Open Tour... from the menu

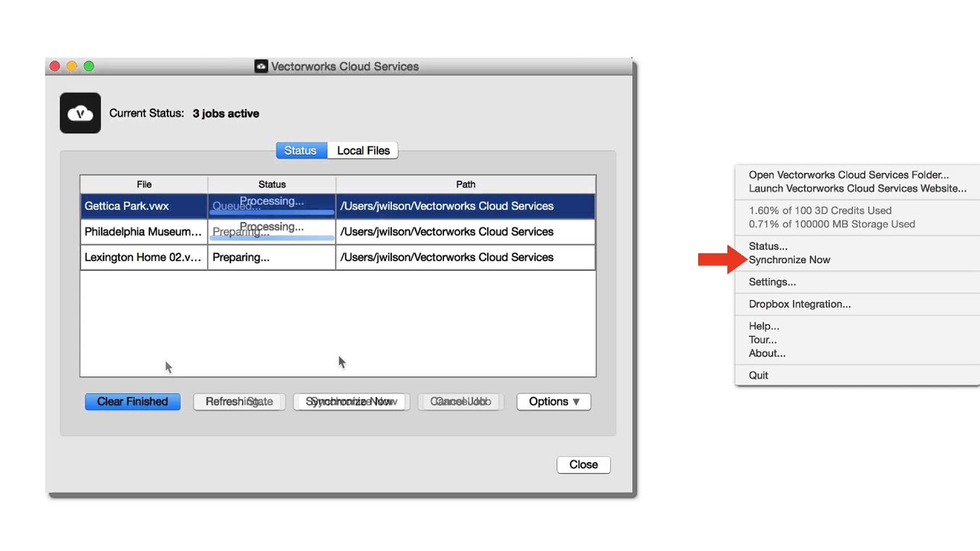(x=763, y=340)
